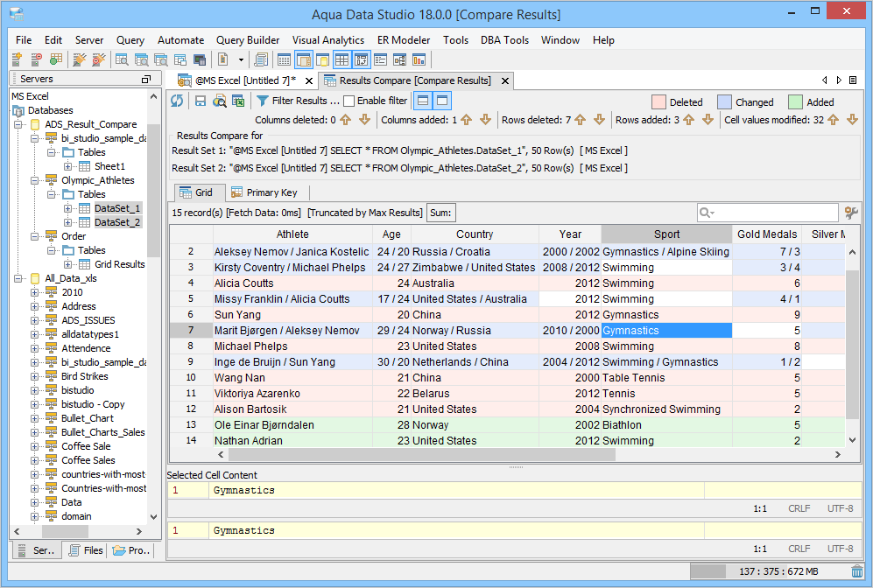Screen dimensions: 873x588
Task: Click the Sum button above the grid
Action: click(441, 213)
